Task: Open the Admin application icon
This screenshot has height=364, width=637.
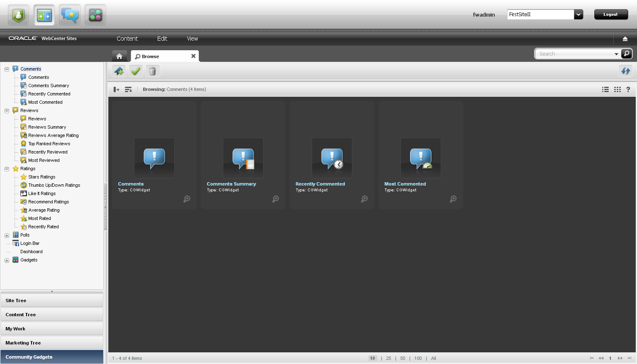Action: [x=18, y=15]
